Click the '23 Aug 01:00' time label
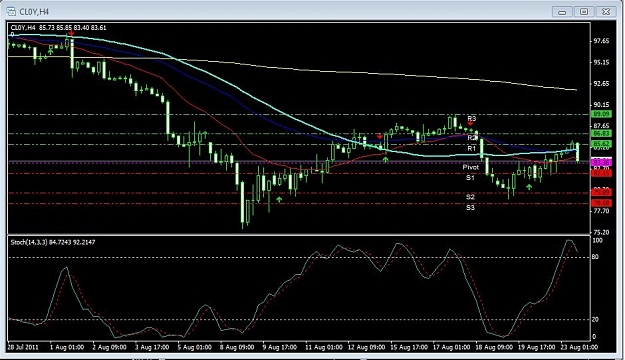 579,347
